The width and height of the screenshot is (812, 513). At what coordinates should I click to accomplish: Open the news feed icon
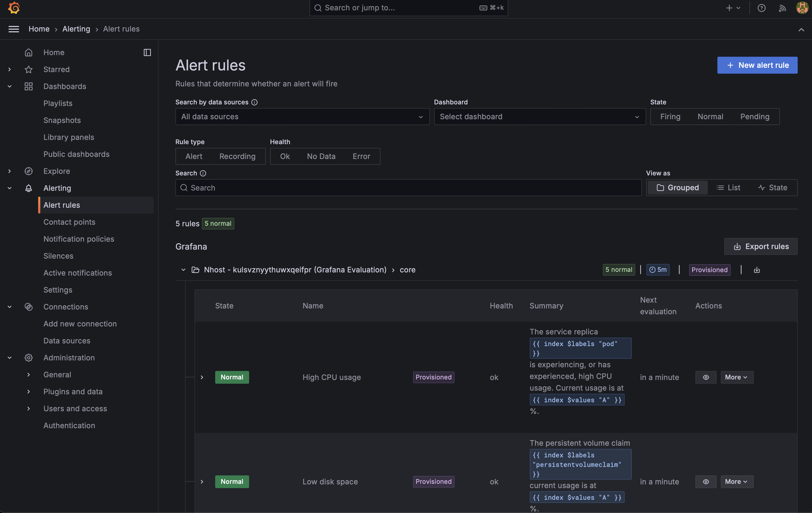point(782,8)
